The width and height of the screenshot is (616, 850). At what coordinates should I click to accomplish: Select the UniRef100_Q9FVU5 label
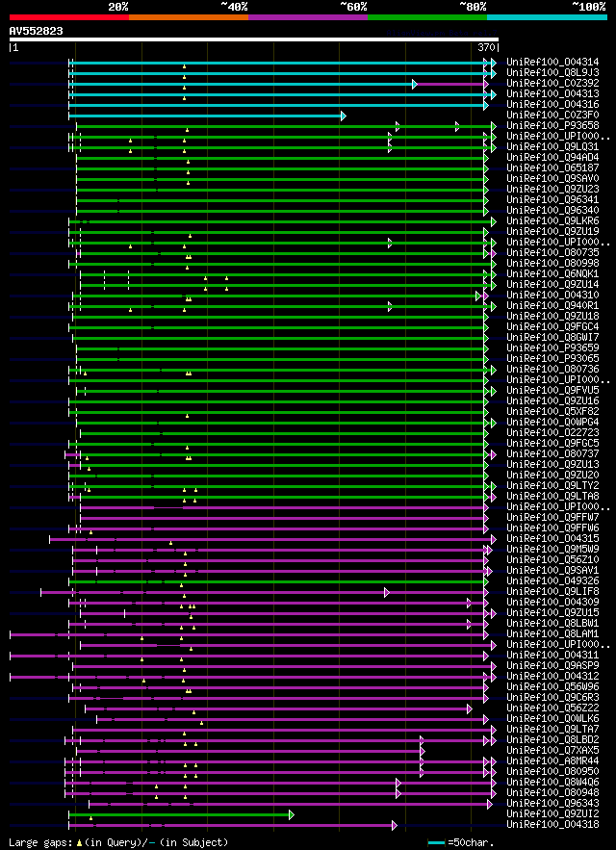pyautogui.click(x=552, y=390)
